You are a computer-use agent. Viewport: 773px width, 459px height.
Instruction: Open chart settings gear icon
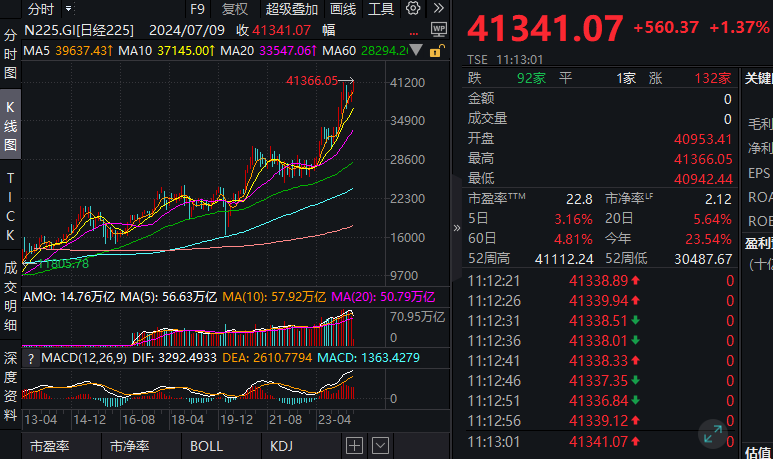tap(414, 9)
